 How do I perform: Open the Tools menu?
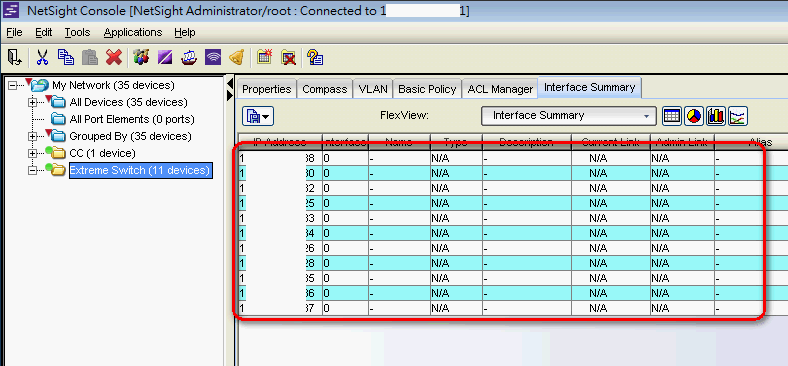click(77, 33)
